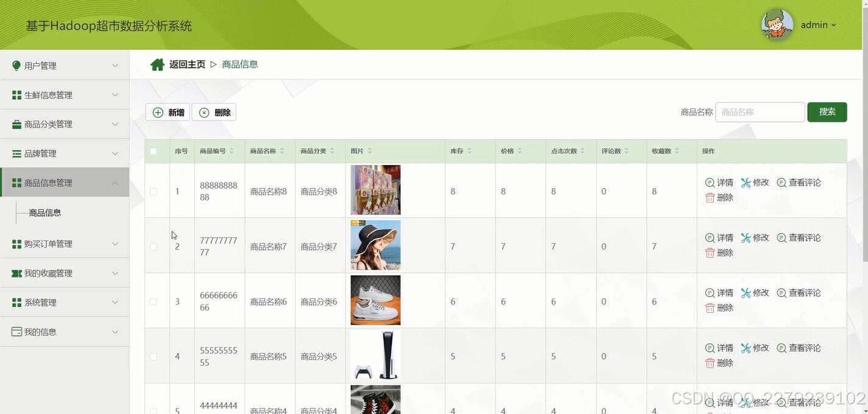
Task: Click the home icon beside 返回主页
Action: click(157, 65)
